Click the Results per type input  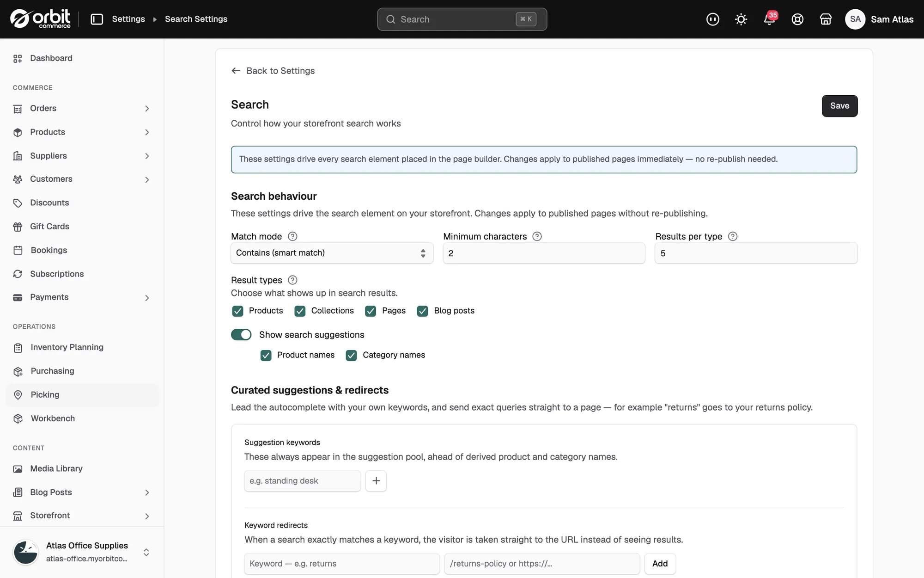[756, 253]
